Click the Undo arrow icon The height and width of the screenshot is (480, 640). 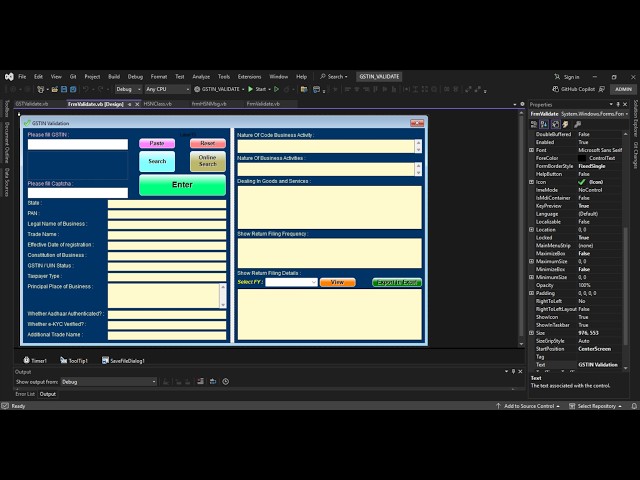click(x=86, y=89)
